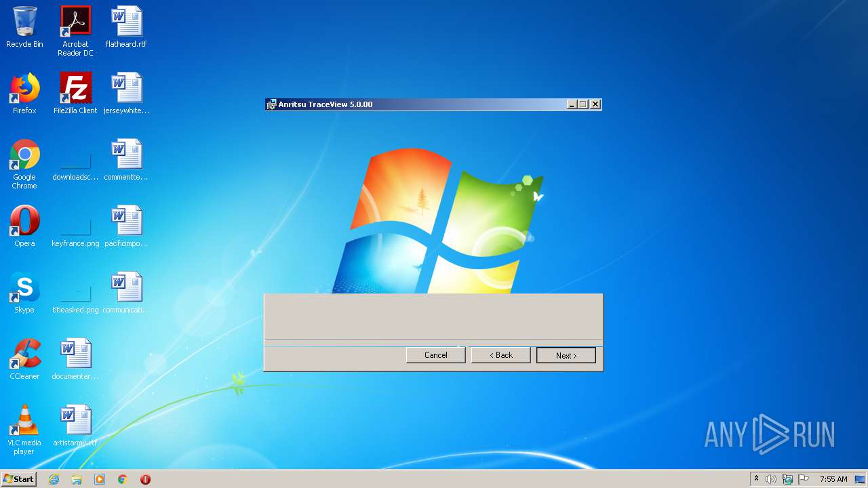Select the documentar document icon
The height and width of the screenshot is (488, 868).
click(x=75, y=359)
